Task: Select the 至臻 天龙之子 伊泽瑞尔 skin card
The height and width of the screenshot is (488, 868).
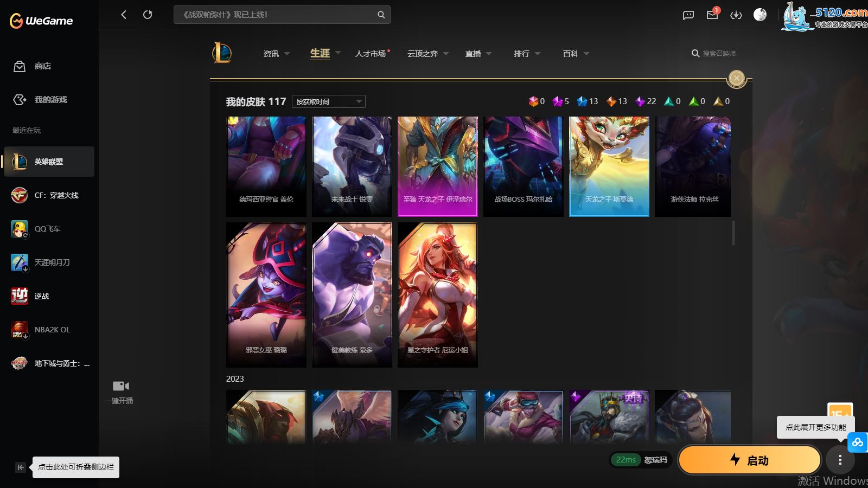Action: click(438, 166)
